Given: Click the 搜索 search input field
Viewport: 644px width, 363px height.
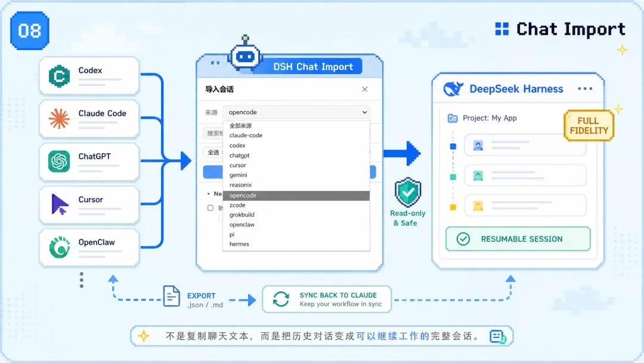Looking at the screenshot, I should point(213,133).
